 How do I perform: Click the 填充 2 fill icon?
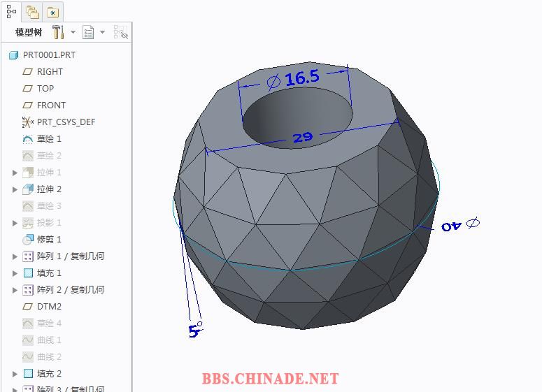tap(28, 373)
